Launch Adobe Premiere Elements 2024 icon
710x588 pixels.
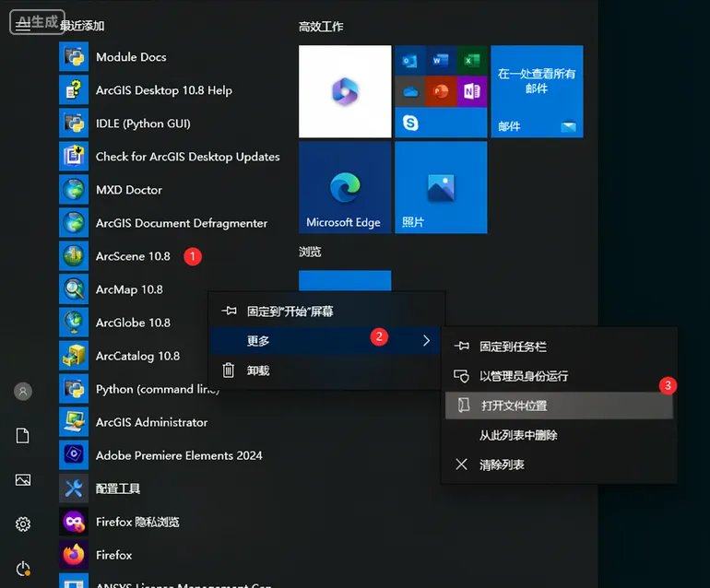[x=74, y=455]
